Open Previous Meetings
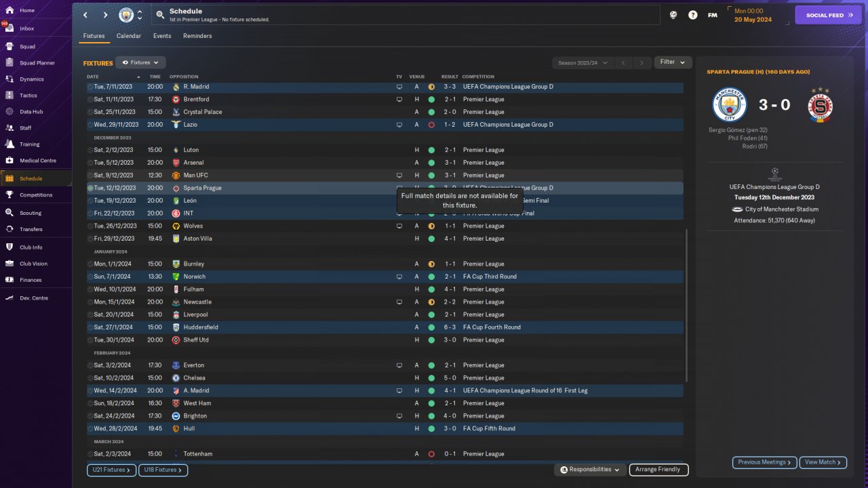 (x=764, y=462)
